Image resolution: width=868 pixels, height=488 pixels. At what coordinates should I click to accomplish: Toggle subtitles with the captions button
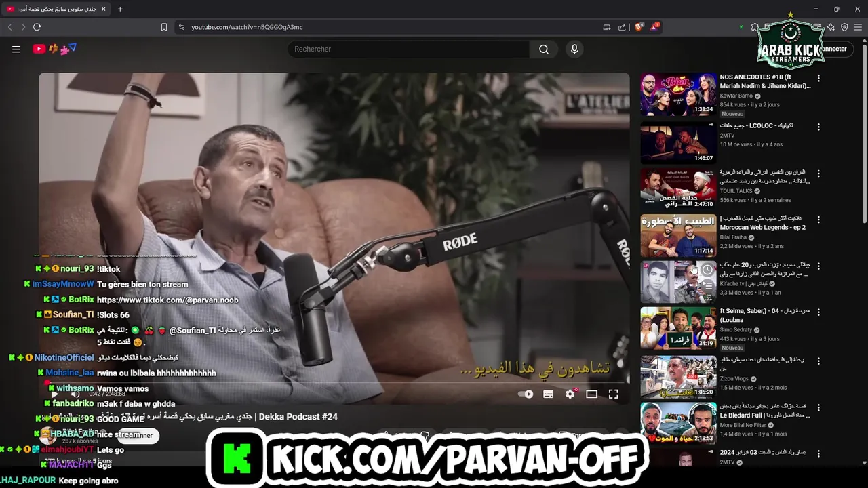549,394
